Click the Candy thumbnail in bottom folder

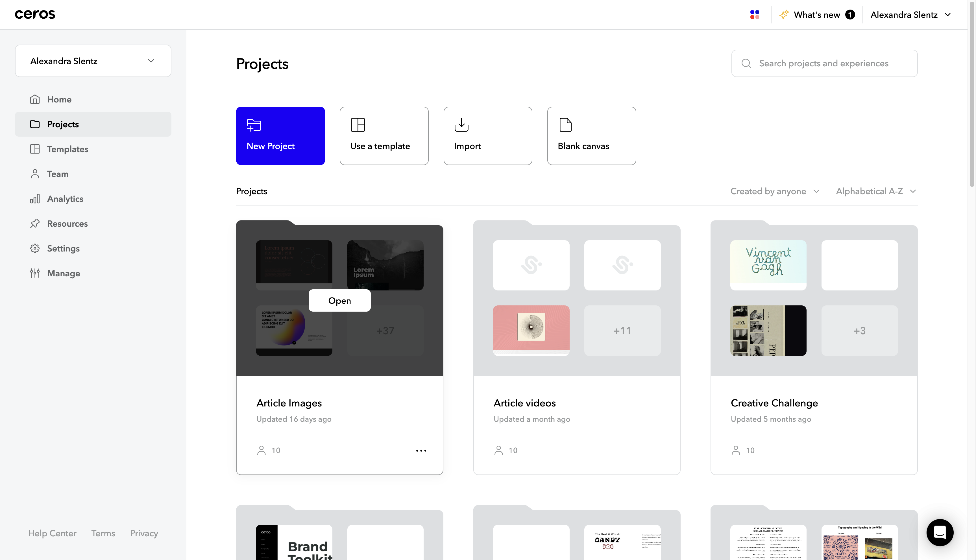coord(622,542)
